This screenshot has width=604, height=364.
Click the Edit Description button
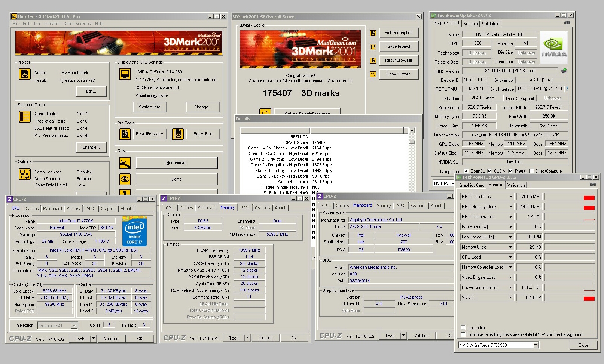tap(399, 33)
